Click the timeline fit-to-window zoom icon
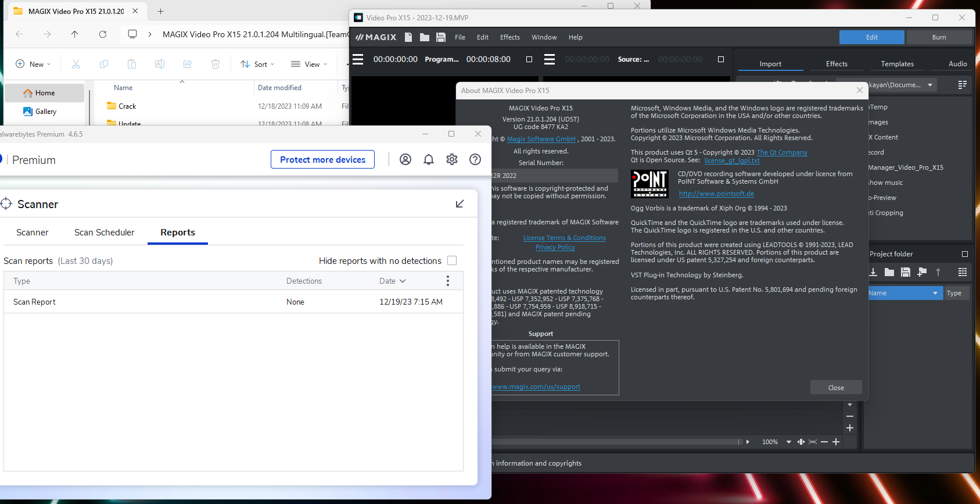The image size is (980, 504). click(813, 442)
